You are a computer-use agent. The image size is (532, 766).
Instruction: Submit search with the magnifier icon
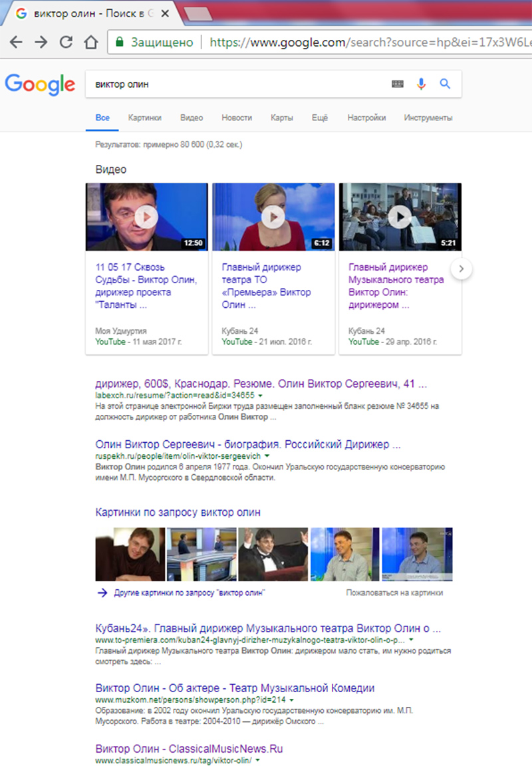(x=445, y=84)
